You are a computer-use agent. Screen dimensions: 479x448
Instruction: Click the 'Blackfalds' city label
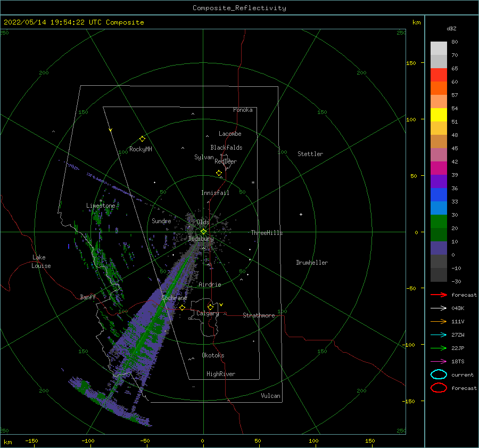[x=226, y=148]
